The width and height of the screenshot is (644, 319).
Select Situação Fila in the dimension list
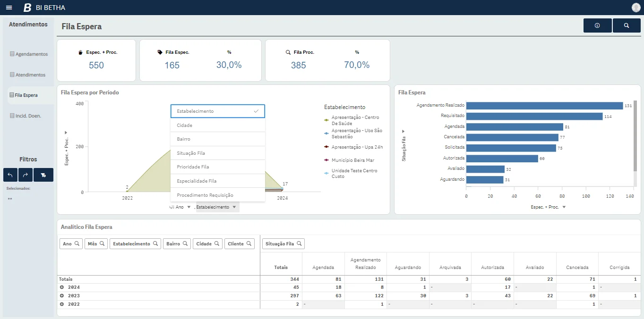click(218, 153)
